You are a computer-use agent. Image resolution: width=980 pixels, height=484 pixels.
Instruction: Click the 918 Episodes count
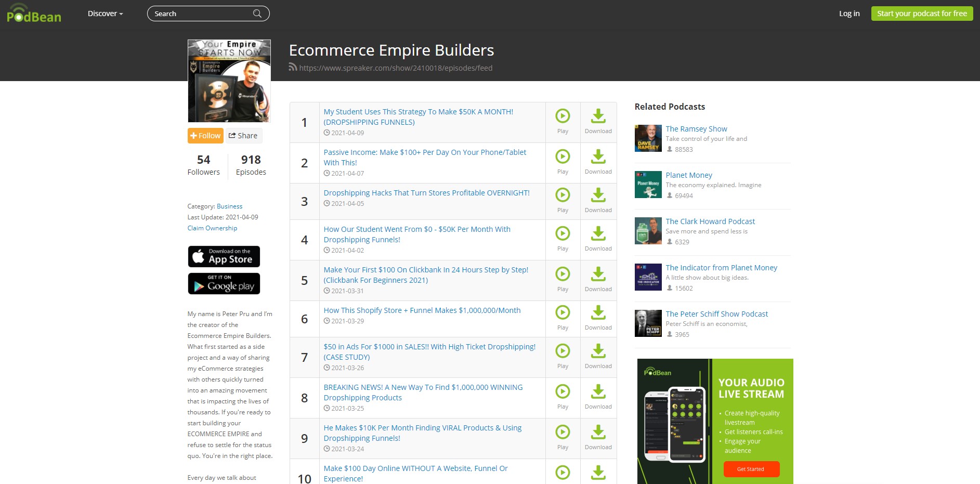[x=251, y=165]
